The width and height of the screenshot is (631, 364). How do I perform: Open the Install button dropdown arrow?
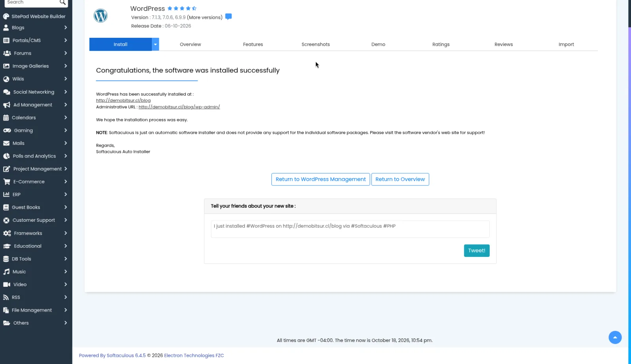pos(155,45)
